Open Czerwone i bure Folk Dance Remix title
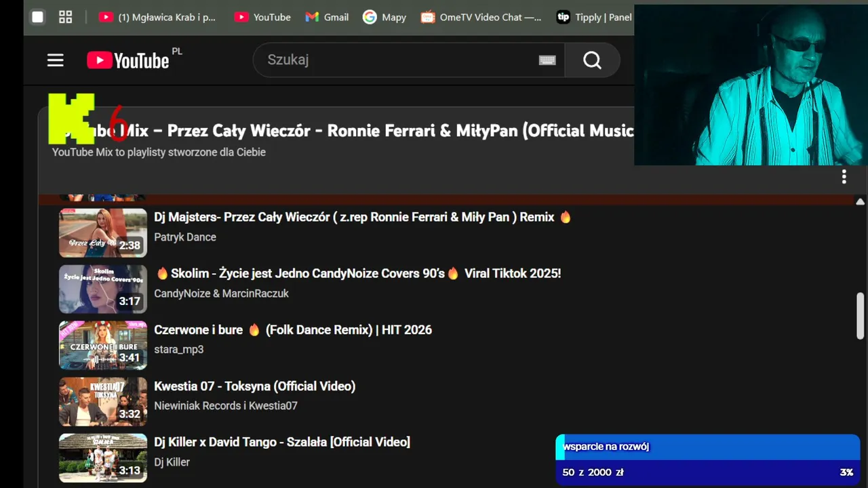Screen dimensions: 868x488 click(x=293, y=330)
